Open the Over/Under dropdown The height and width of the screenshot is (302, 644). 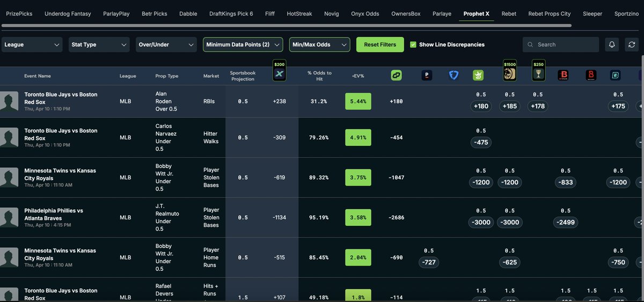click(x=166, y=45)
